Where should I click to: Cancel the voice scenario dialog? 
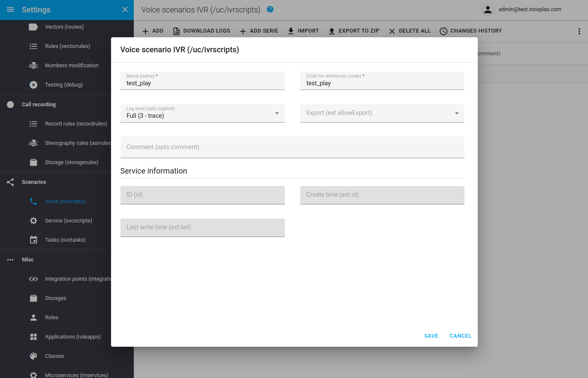point(461,336)
